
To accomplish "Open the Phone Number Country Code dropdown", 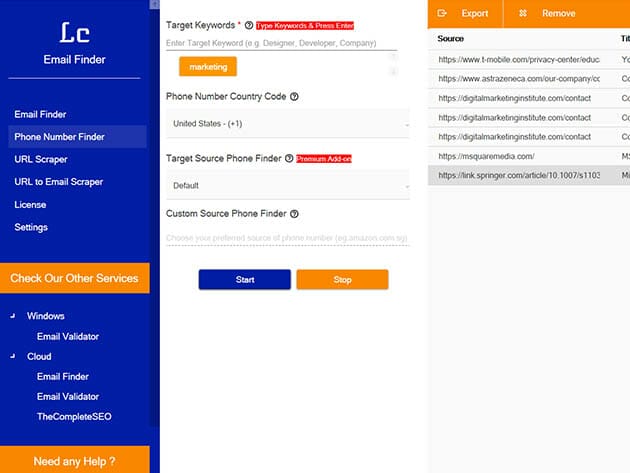I will (x=288, y=124).
